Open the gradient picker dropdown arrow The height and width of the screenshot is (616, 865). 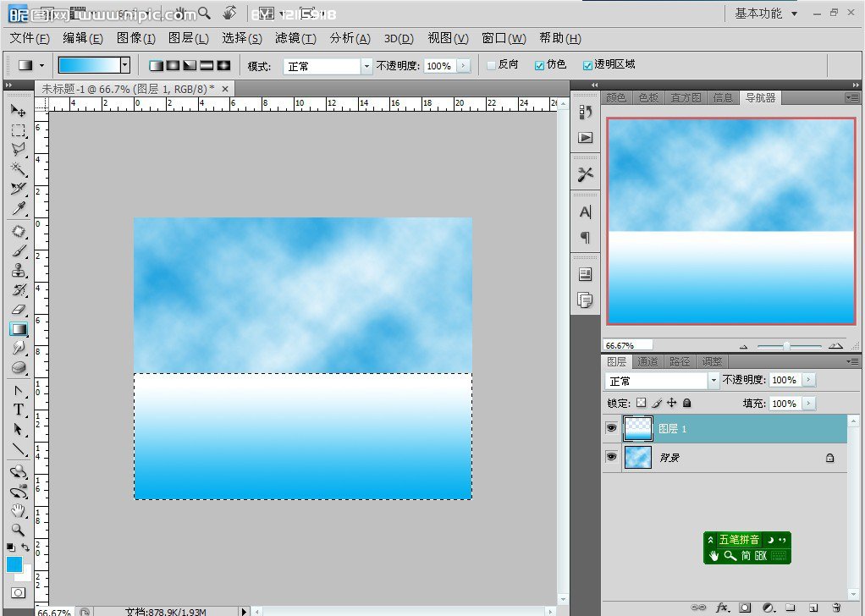125,65
